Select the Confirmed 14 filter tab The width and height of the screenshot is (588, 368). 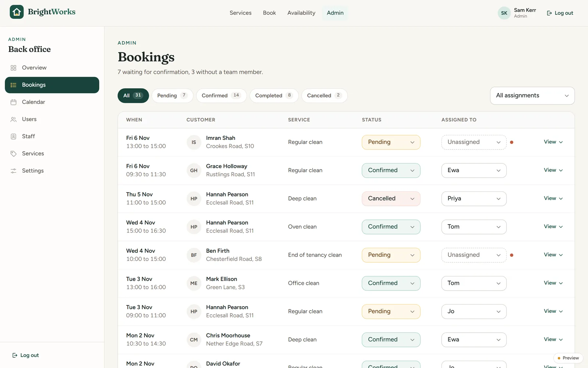(221, 96)
